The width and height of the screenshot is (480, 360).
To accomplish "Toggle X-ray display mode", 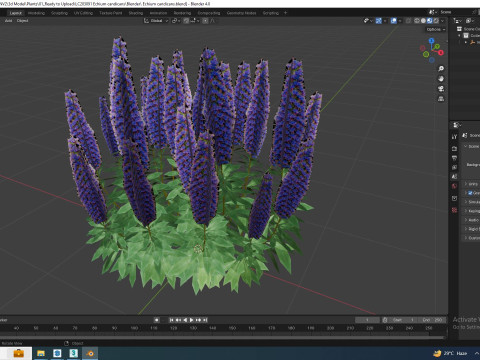I will point(408,21).
